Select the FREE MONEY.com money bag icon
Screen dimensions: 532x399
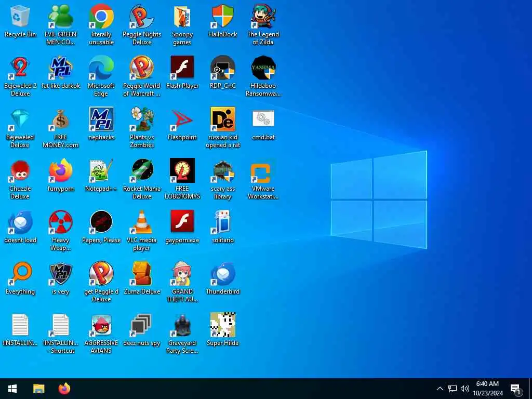pos(61,119)
